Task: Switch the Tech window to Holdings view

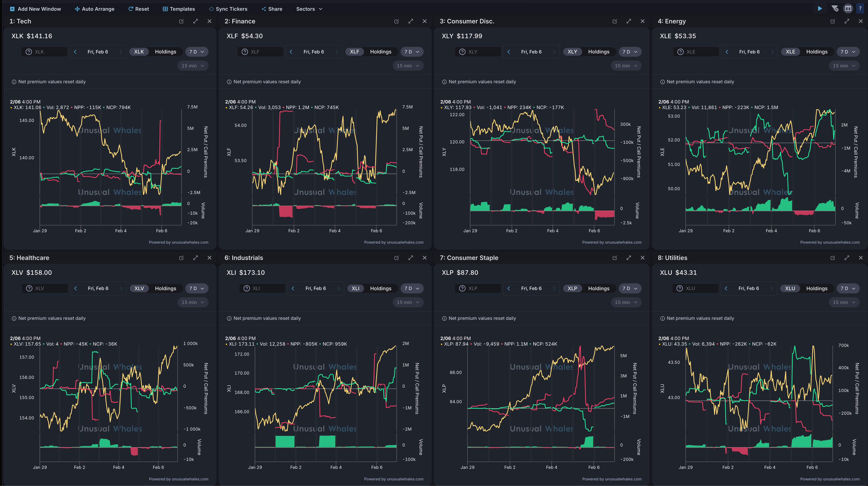Action: pyautogui.click(x=165, y=52)
